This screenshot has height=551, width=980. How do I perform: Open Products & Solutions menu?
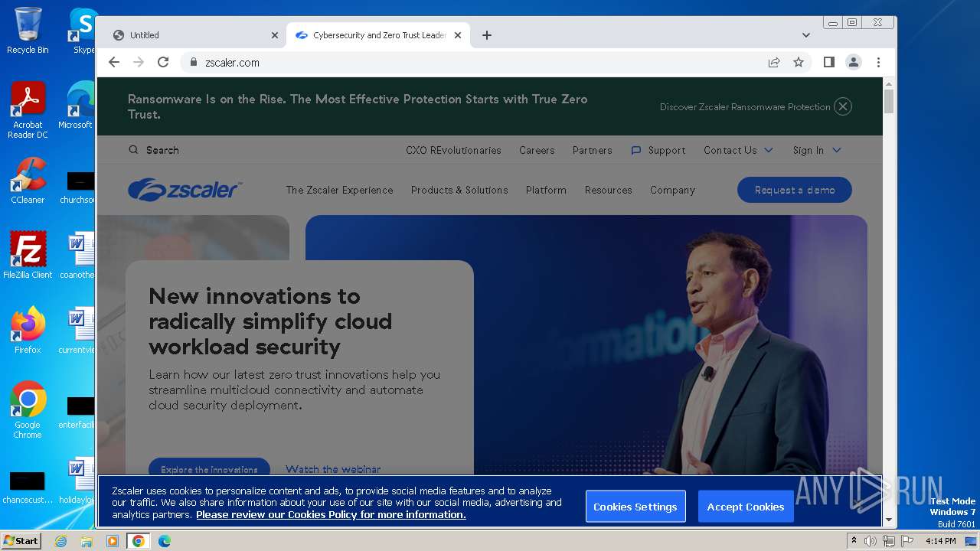[459, 190]
